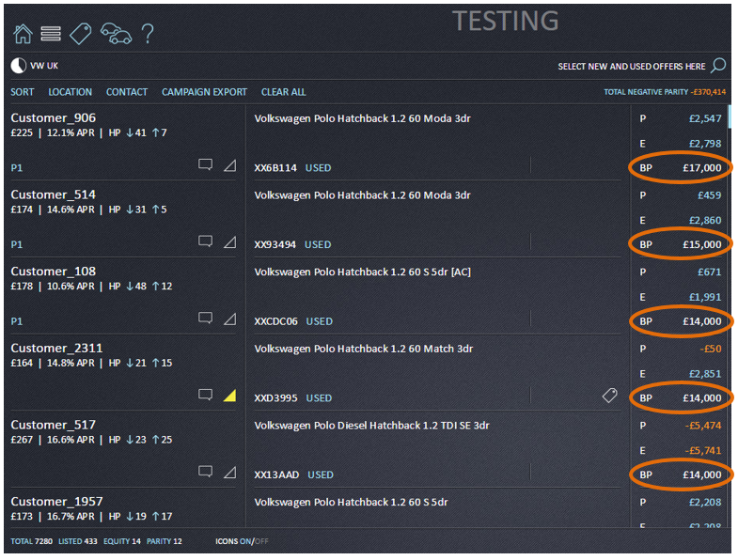Viewport: 738px width, 560px height.
Task: Click the P1 tag under Customer_906
Action: (17, 168)
